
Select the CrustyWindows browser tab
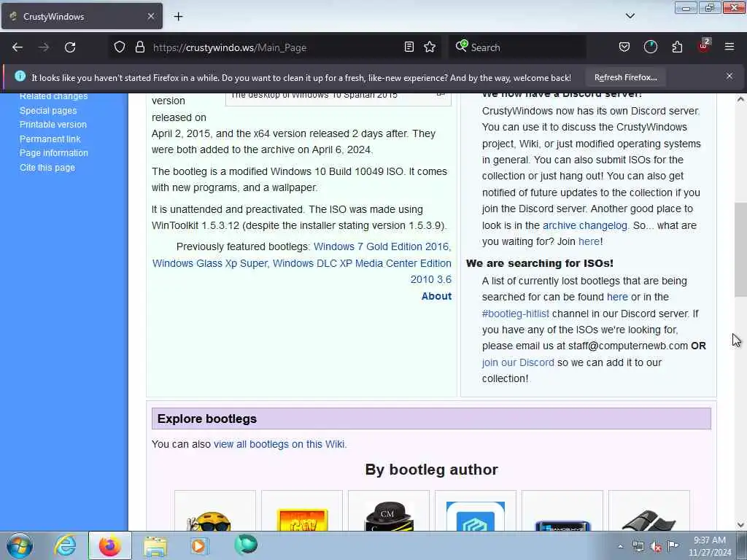[82, 17]
